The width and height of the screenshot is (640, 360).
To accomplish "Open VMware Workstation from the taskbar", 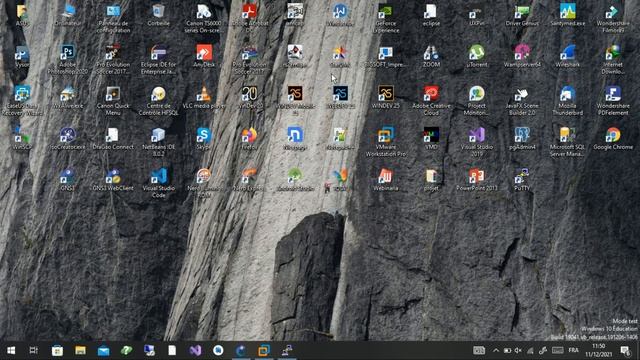I will 264,350.
